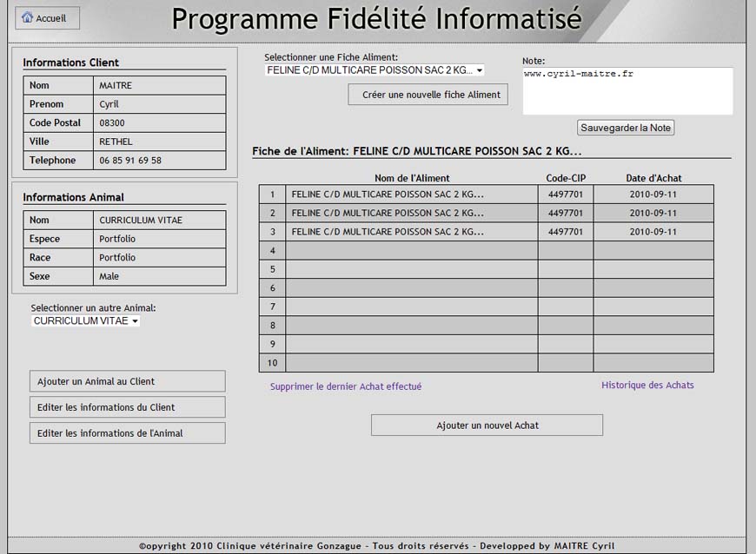Click 'Sauvegarder la Note' button
756x554 pixels.
(x=626, y=128)
